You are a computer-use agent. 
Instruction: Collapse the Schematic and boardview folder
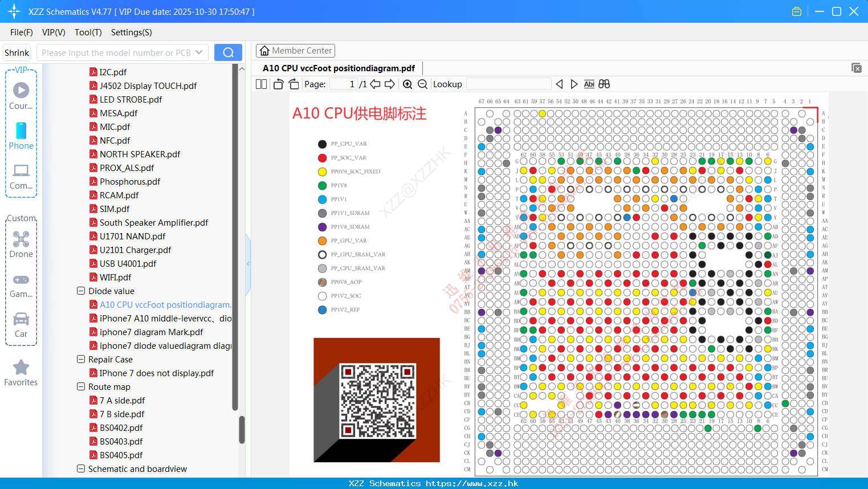point(81,468)
